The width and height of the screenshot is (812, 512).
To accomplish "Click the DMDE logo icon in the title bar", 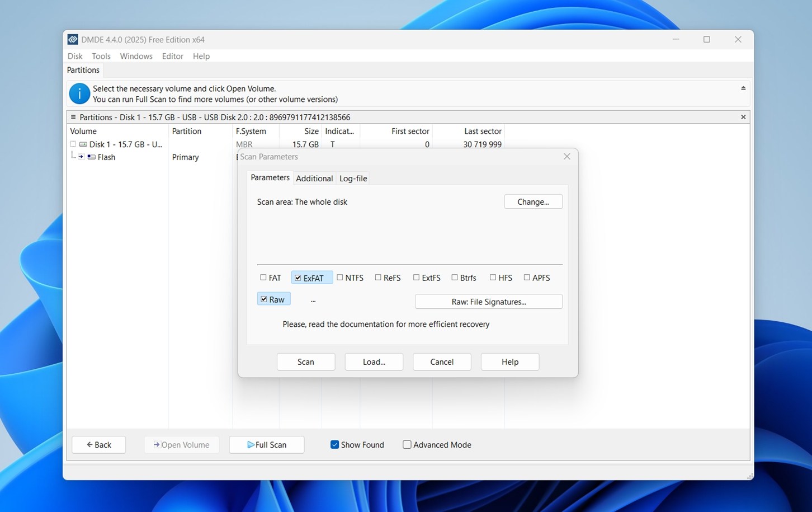I will [x=73, y=39].
